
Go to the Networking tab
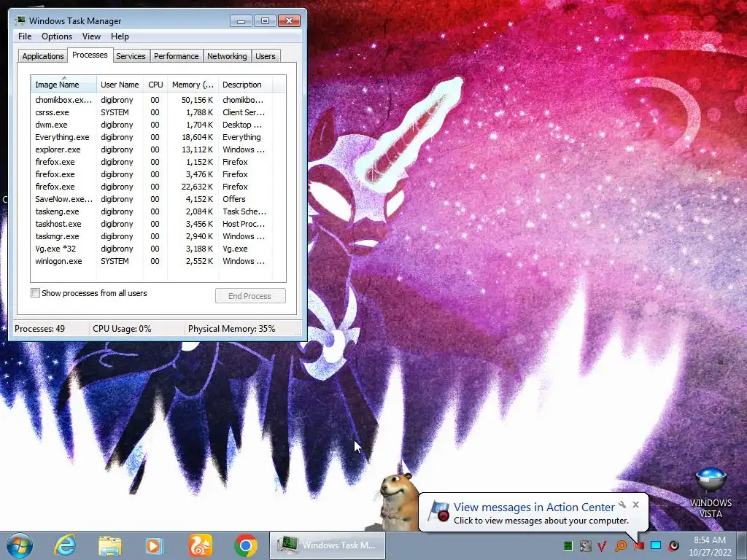227,56
